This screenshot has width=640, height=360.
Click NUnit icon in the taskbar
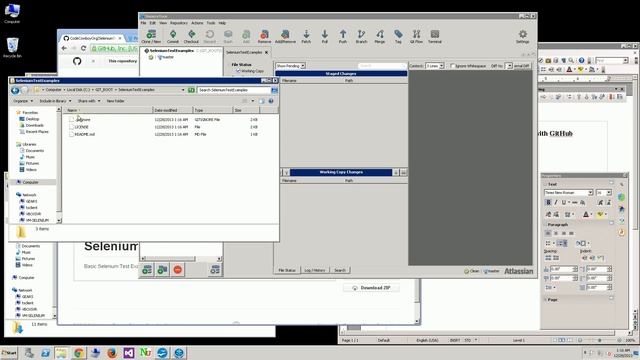coord(145,353)
